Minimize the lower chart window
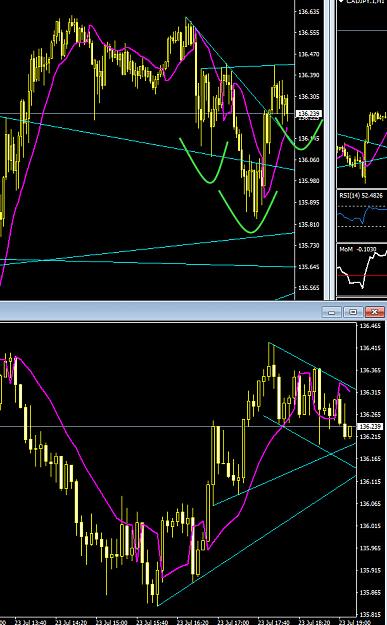 (332, 312)
